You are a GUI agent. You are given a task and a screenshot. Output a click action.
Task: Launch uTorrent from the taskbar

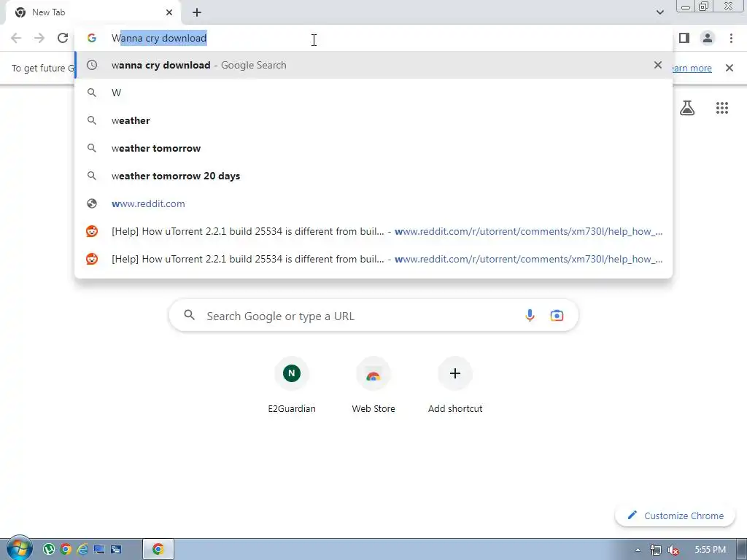(49, 549)
